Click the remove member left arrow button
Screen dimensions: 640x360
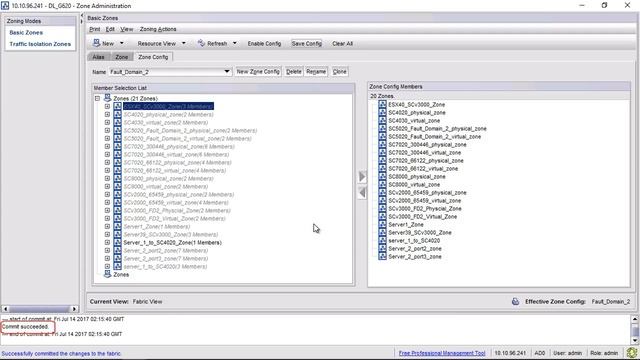tap(362, 193)
